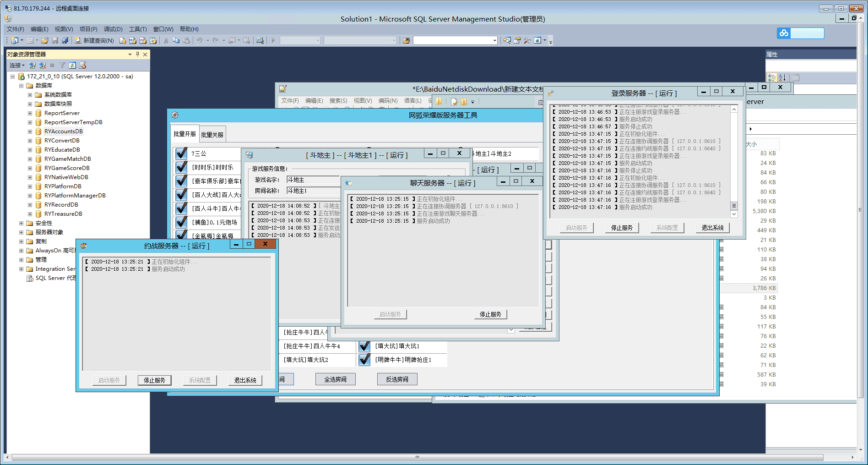Open the 工具(T) menu
Screen dimensions: 868x465
point(137,29)
